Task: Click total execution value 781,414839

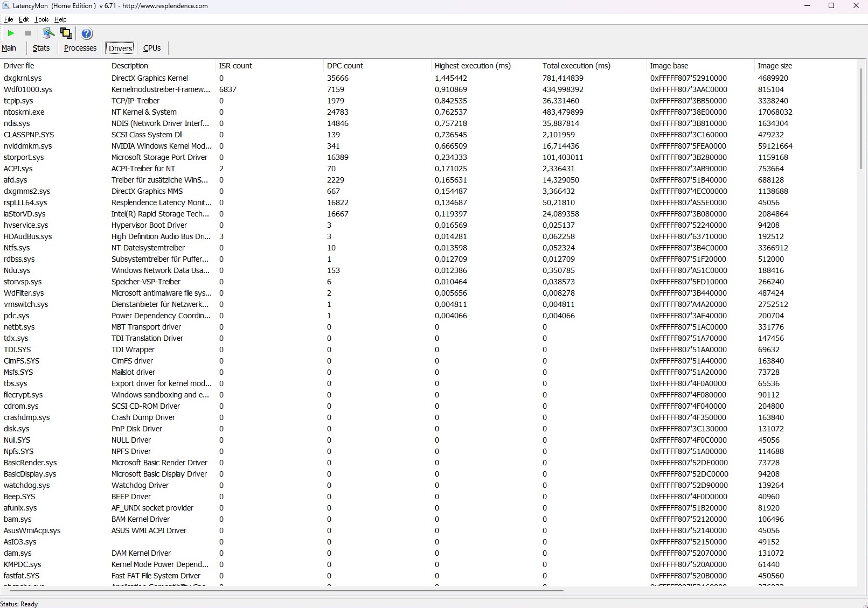Action: click(563, 78)
